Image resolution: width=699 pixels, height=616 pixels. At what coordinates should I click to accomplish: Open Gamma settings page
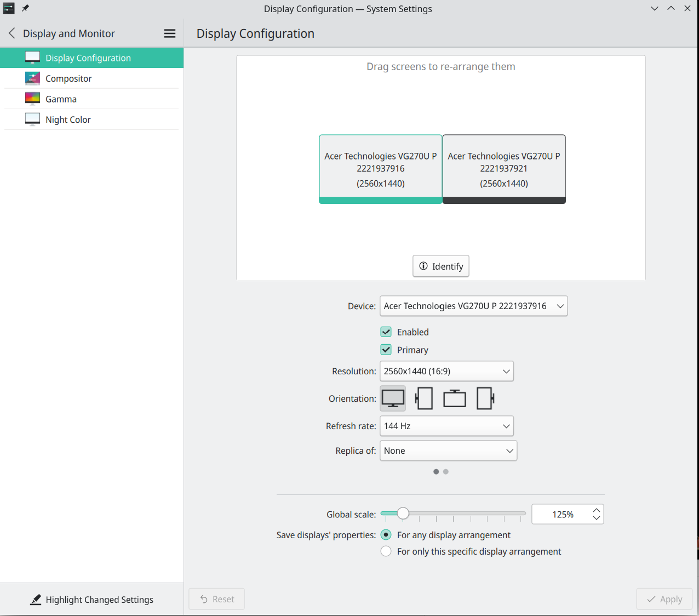coord(91,99)
